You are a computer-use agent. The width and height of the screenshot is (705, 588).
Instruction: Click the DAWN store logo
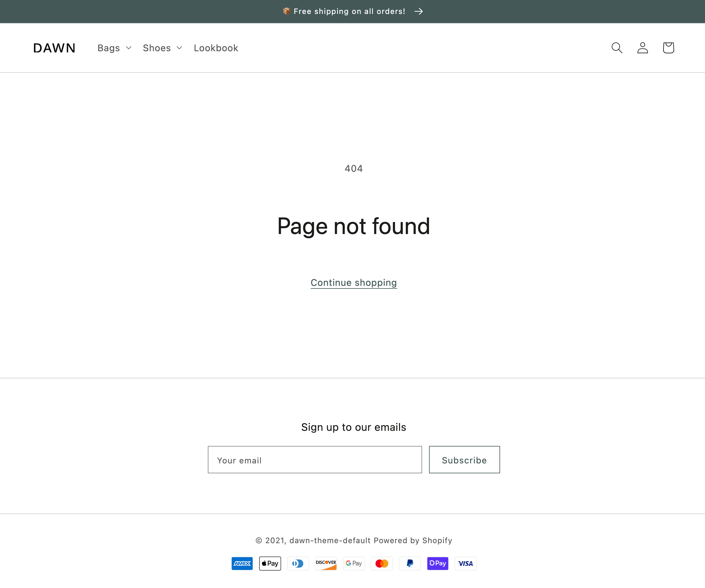pos(54,48)
